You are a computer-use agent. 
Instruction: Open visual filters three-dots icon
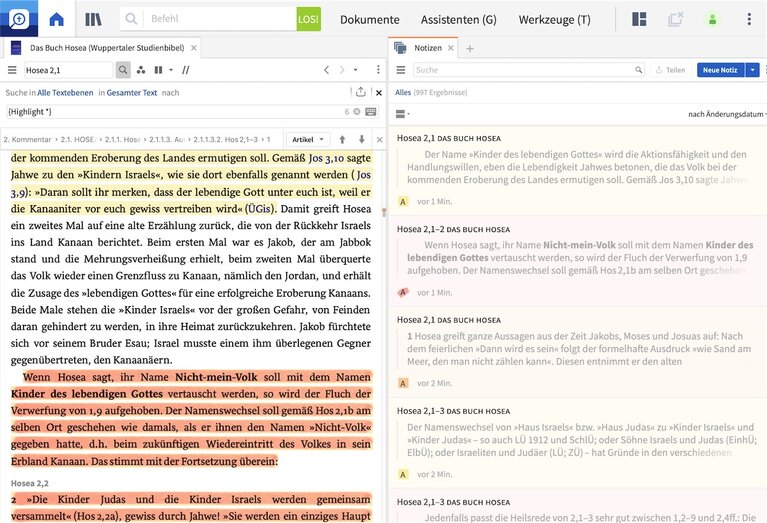tap(140, 70)
